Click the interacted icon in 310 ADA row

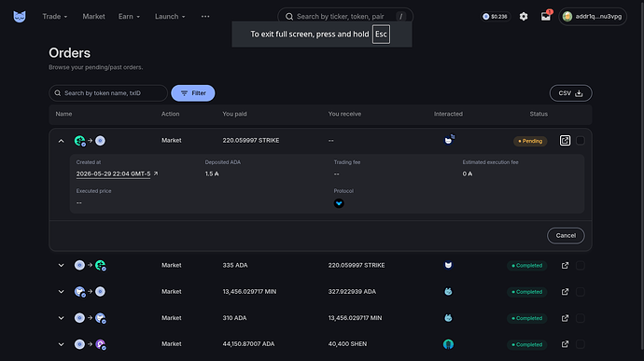tap(448, 318)
